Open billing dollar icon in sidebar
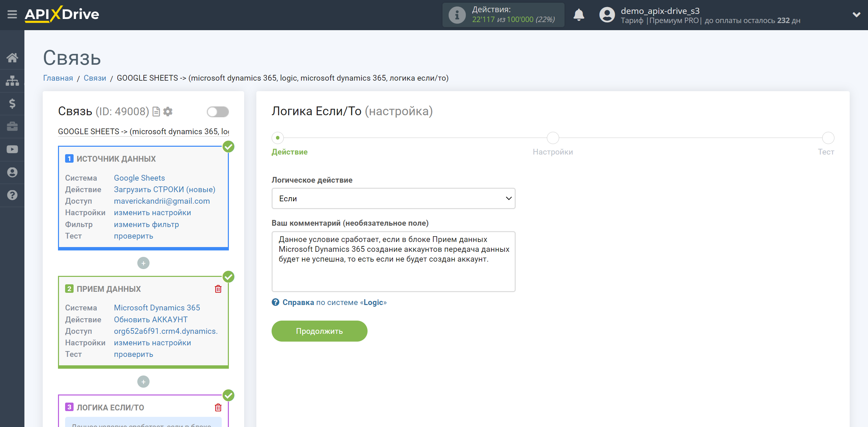 point(12,103)
